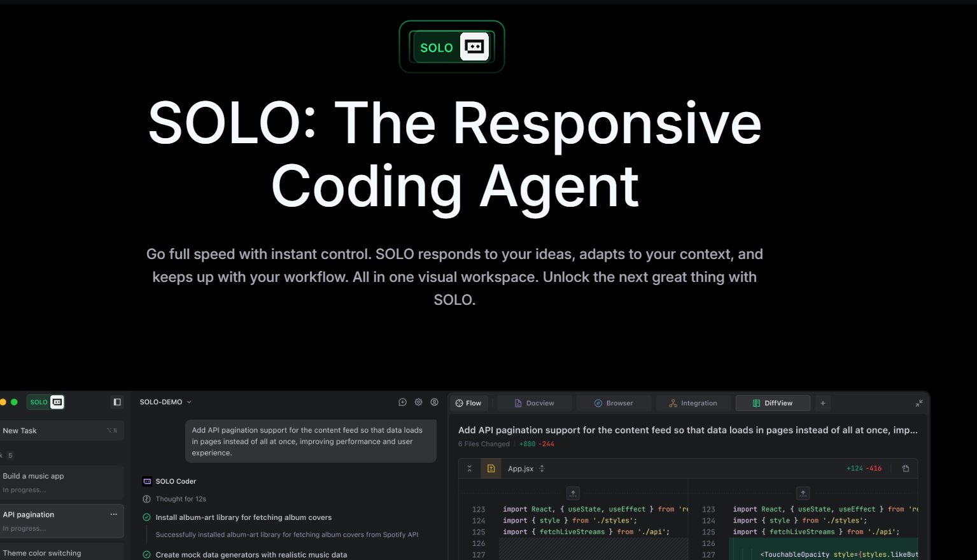Select the Build a music app task
This screenshot has width=977, height=560.
click(x=60, y=482)
